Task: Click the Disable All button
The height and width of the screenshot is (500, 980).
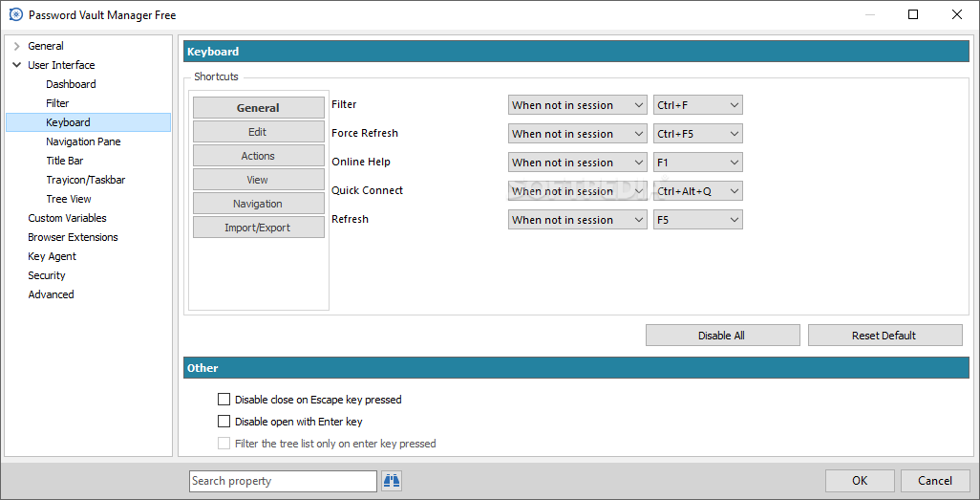Action: 722,335
